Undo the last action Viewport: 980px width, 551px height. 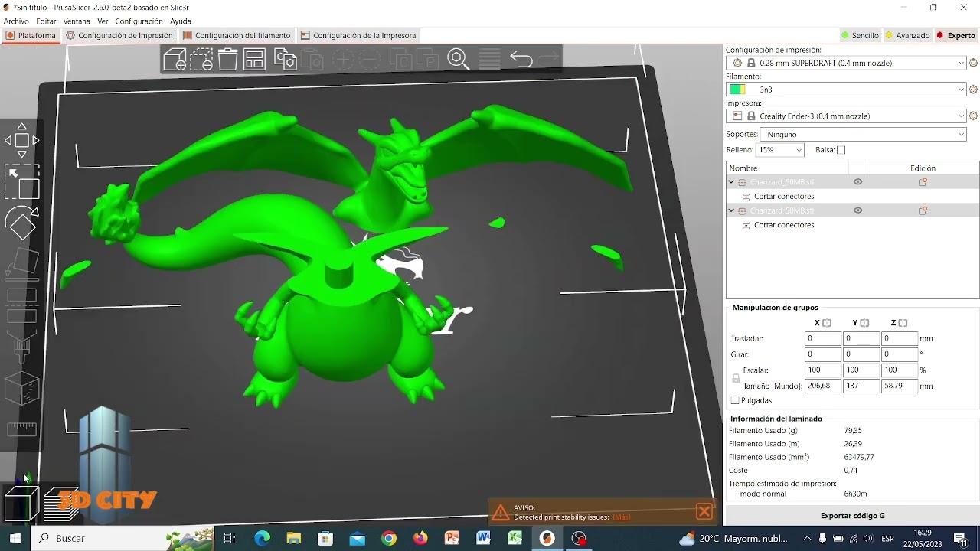(x=521, y=59)
